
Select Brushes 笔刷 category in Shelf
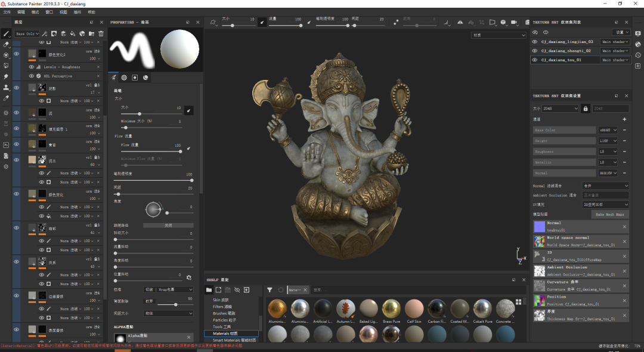(x=222, y=313)
